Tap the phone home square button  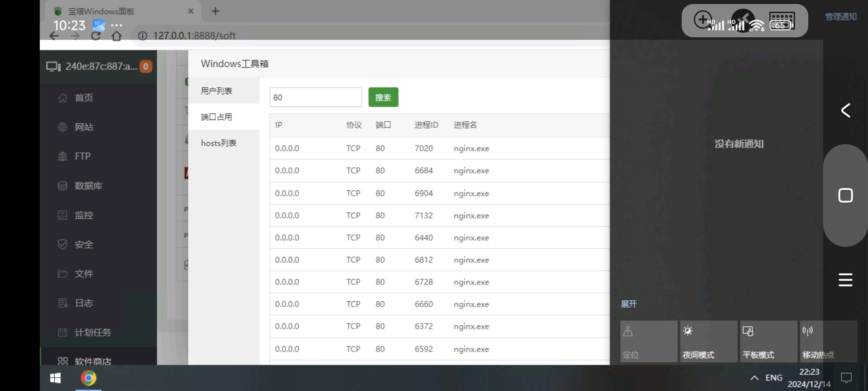[846, 195]
